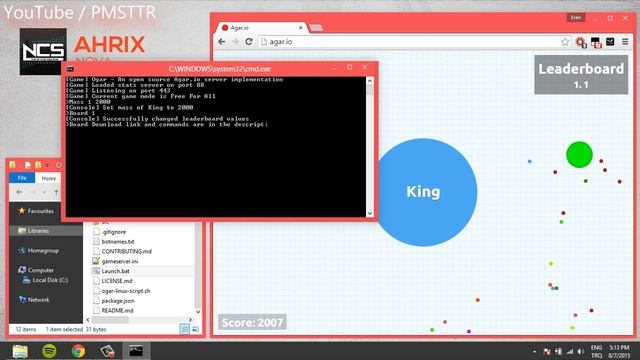Open Spotify from the taskbar
640x360 pixels.
(49, 351)
